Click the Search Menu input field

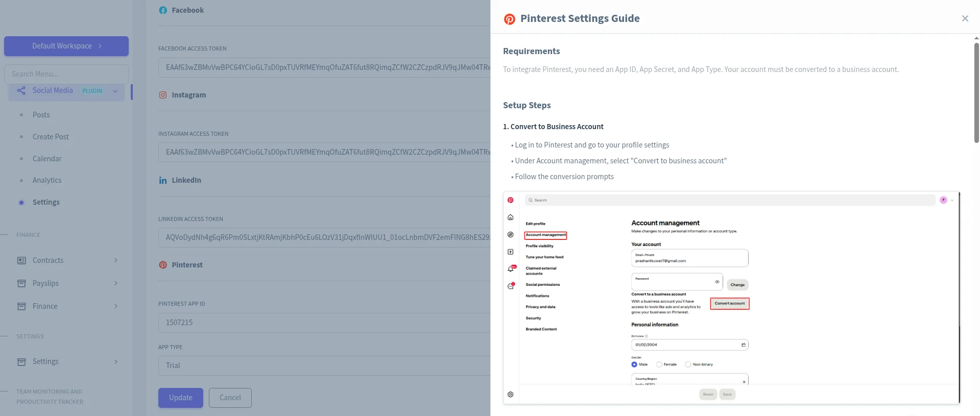point(66,74)
